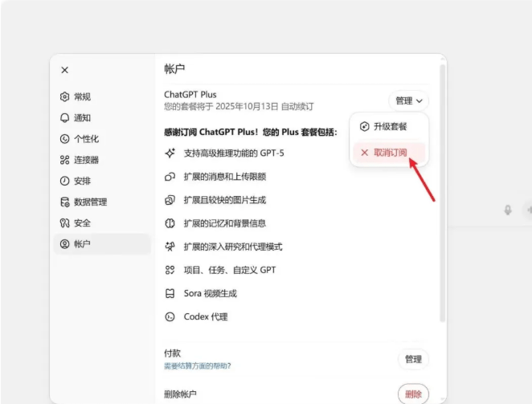
Task: Click the brain icon beside 扩展的记忆和背景信息
Action: point(170,223)
